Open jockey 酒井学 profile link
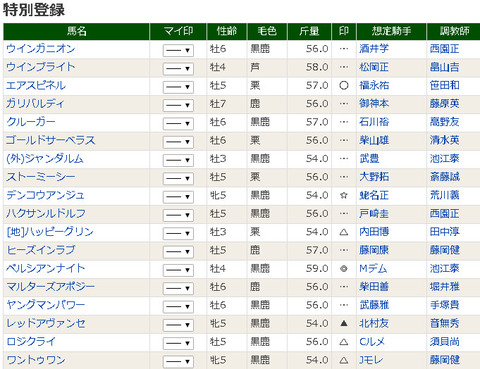 [x=374, y=49]
